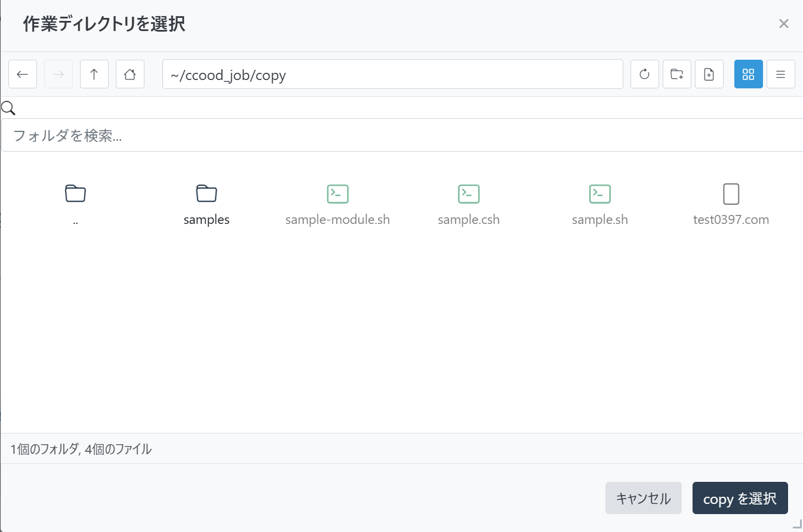Focus the folder search box
This screenshot has height=532, width=803.
coord(402,135)
